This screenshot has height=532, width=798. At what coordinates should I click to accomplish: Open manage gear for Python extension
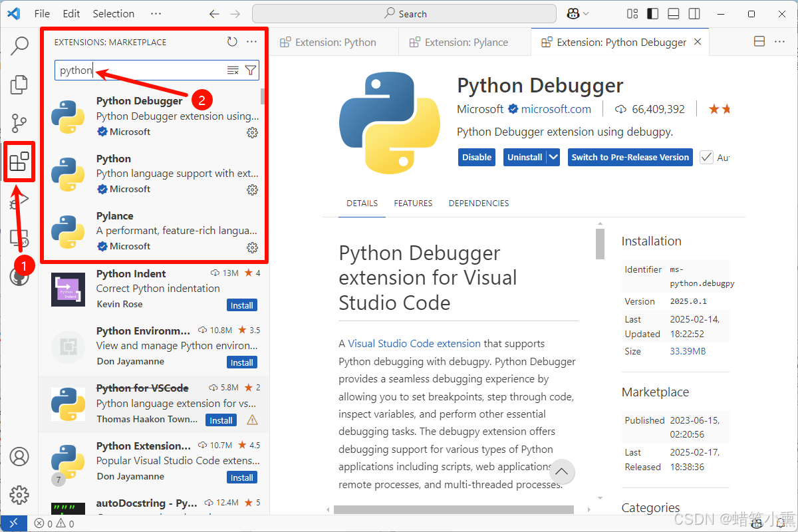(252, 190)
